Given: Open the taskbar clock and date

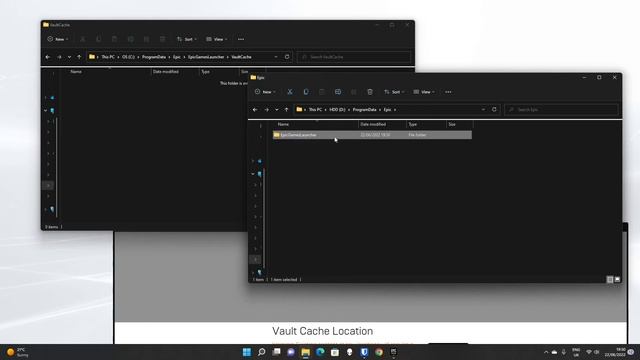Looking at the screenshot, I should click(616, 352).
